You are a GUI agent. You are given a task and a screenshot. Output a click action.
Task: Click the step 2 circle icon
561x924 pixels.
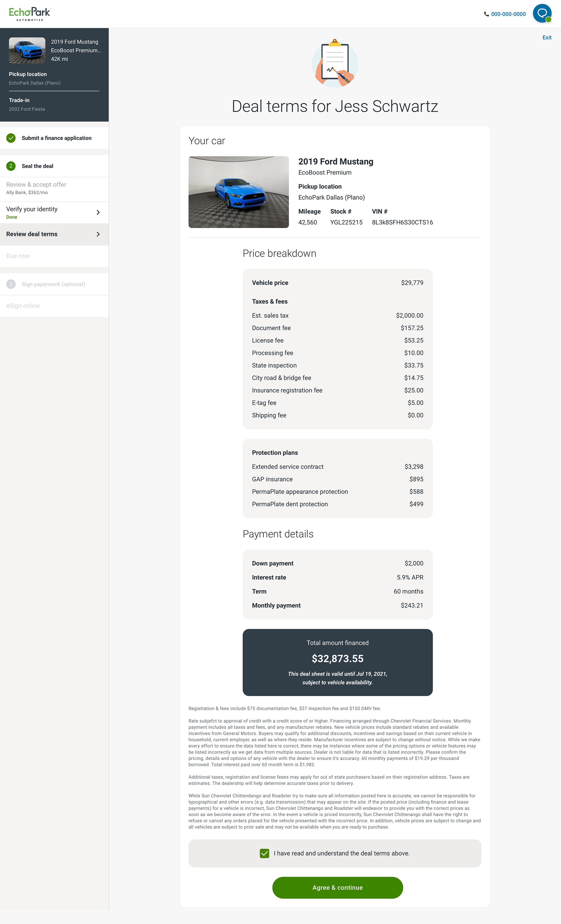[x=11, y=166]
